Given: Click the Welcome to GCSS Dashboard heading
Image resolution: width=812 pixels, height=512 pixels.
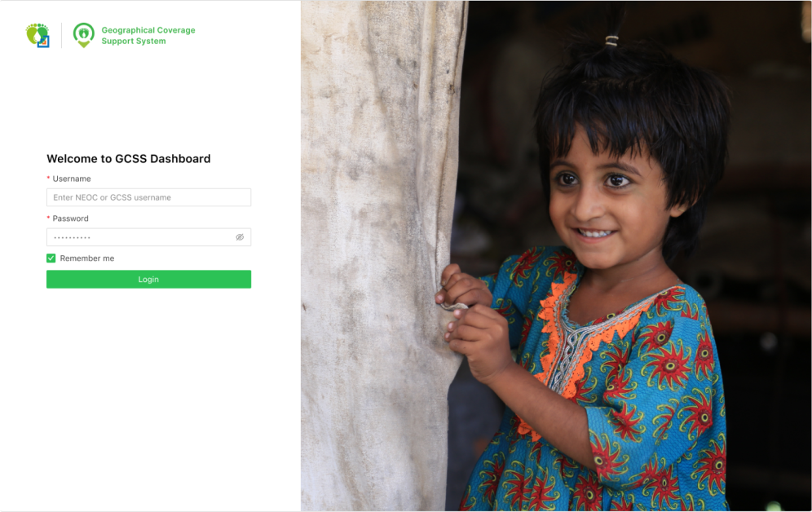Looking at the screenshot, I should tap(129, 158).
